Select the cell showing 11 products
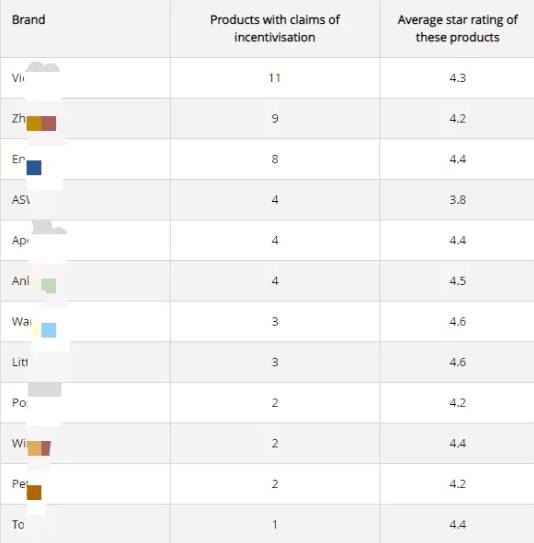The image size is (534, 543). 275,78
